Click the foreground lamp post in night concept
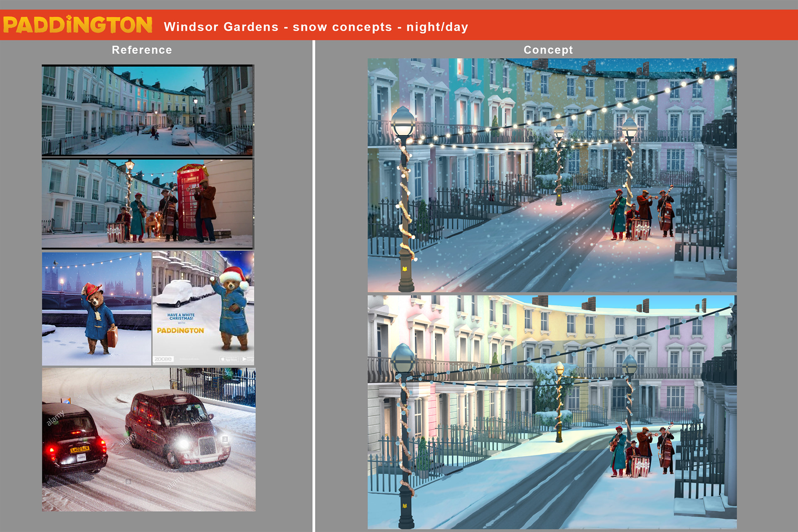798x532 pixels. pyautogui.click(x=404, y=199)
